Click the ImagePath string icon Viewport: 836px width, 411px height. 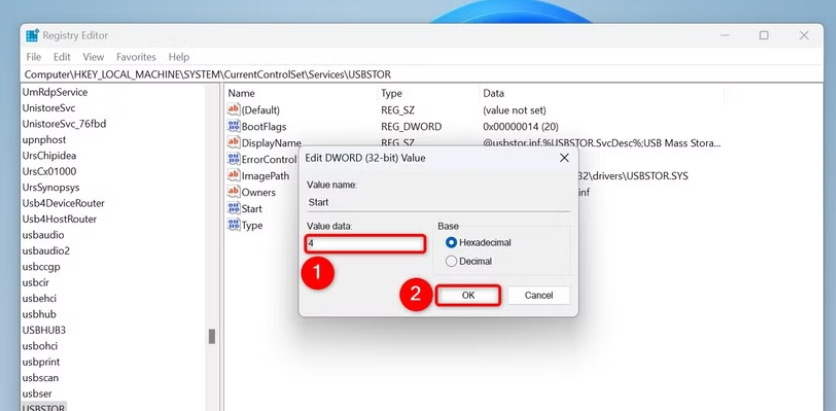(x=234, y=175)
